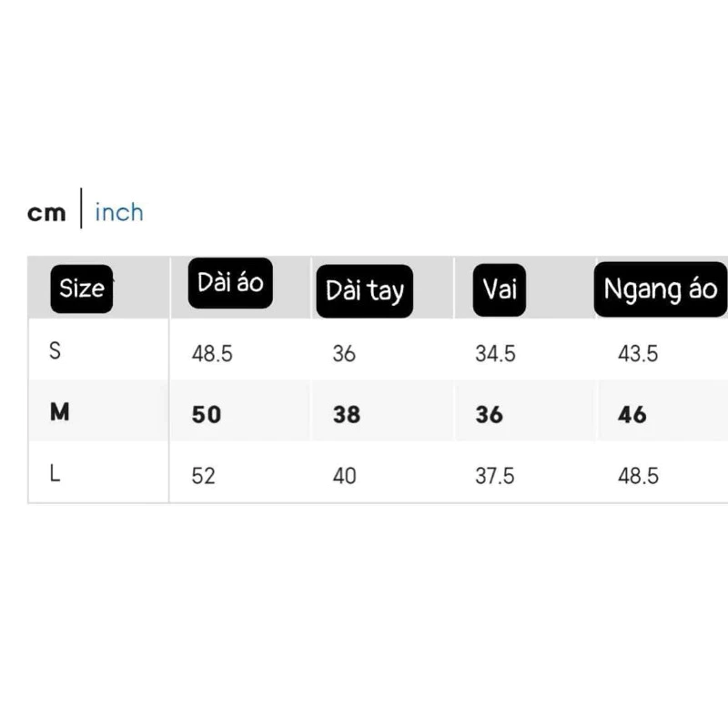Select the S size row label
The width and height of the screenshot is (728, 728).
(56, 351)
